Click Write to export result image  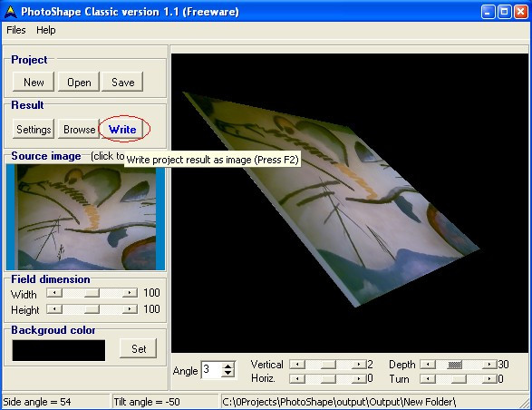click(x=122, y=129)
